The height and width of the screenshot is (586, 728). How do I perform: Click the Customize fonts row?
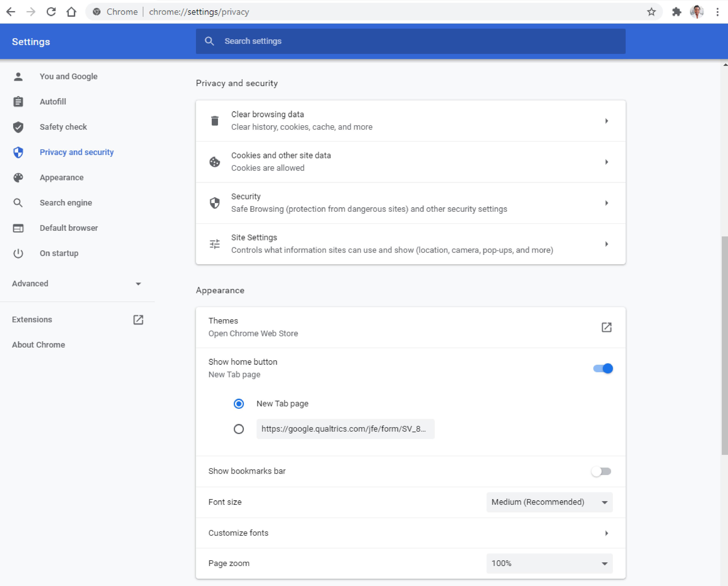(x=411, y=533)
